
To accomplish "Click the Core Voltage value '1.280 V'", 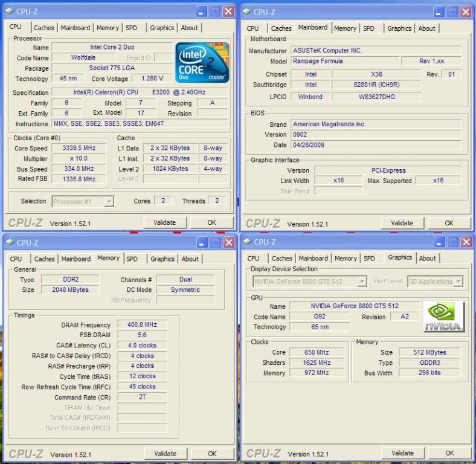I will (x=152, y=79).
